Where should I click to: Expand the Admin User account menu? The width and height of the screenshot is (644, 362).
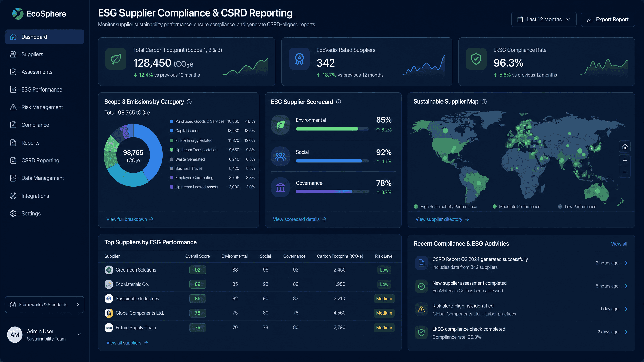point(79,335)
